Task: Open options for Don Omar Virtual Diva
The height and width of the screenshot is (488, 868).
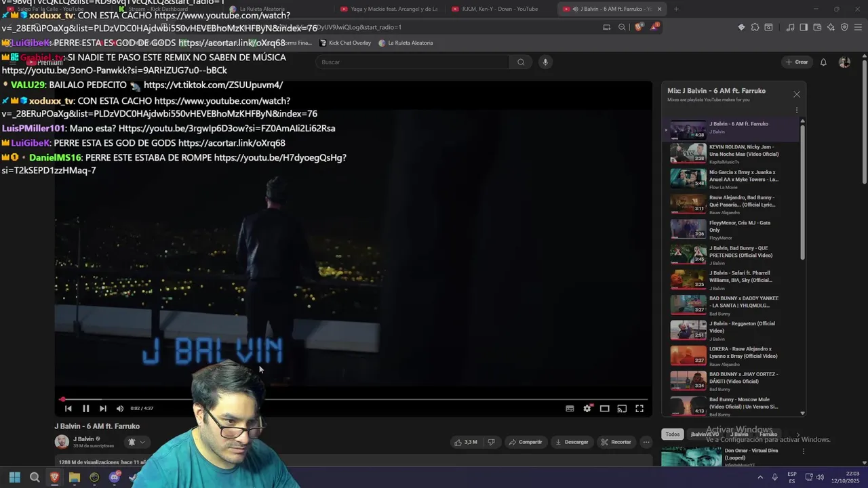Action: [x=804, y=451]
